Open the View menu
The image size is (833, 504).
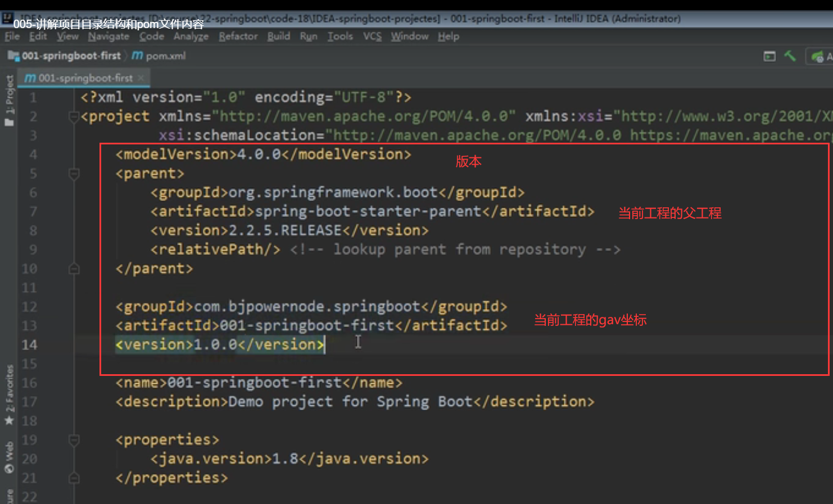67,37
